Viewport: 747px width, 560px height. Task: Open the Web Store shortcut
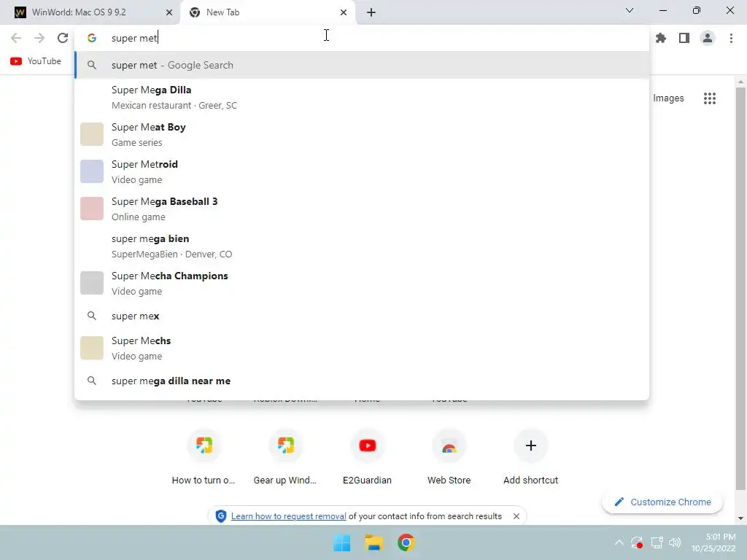pos(449,457)
